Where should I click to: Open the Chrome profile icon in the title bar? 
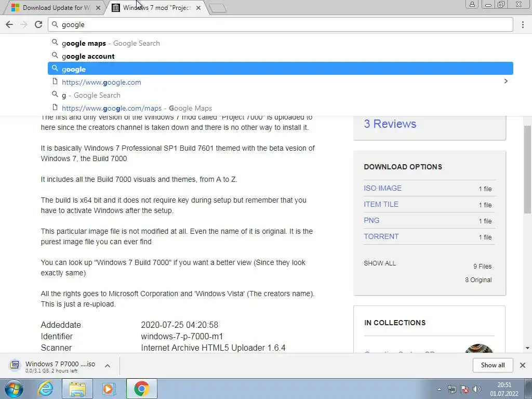pyautogui.click(x=472, y=4)
